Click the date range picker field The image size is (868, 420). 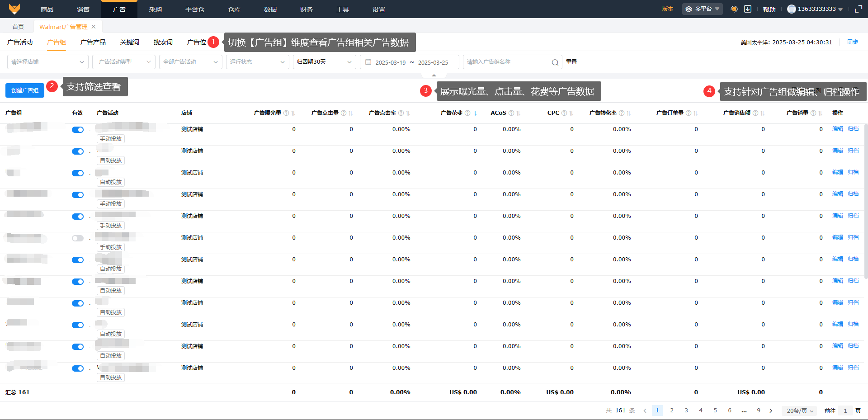point(409,62)
